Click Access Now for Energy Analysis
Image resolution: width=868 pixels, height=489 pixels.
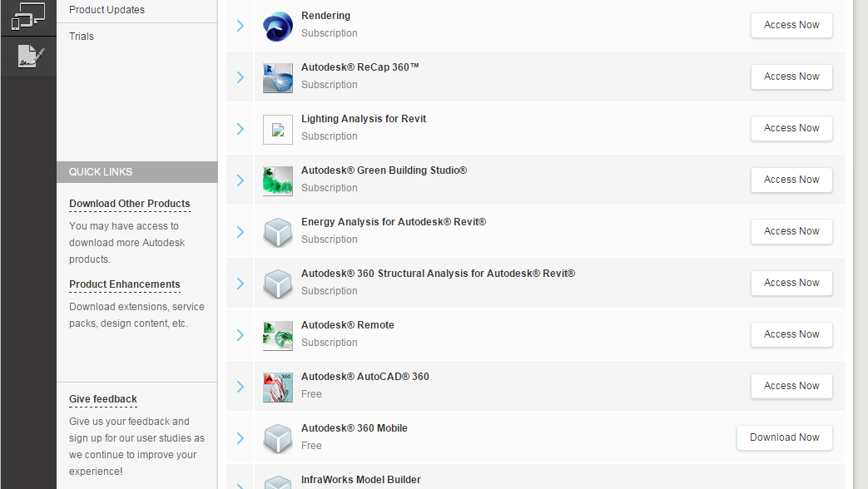pos(791,230)
